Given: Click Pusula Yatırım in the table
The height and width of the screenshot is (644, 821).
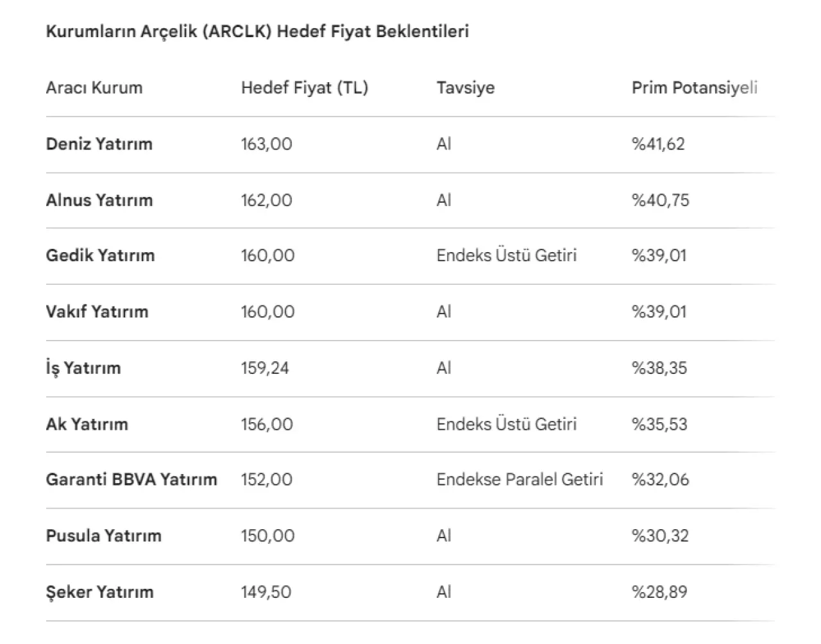Looking at the screenshot, I should [x=103, y=536].
